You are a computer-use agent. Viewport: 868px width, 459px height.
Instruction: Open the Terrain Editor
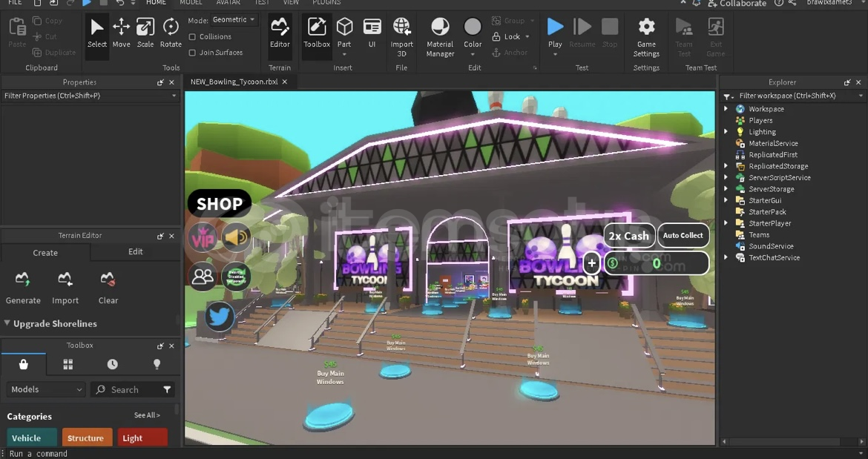point(280,33)
